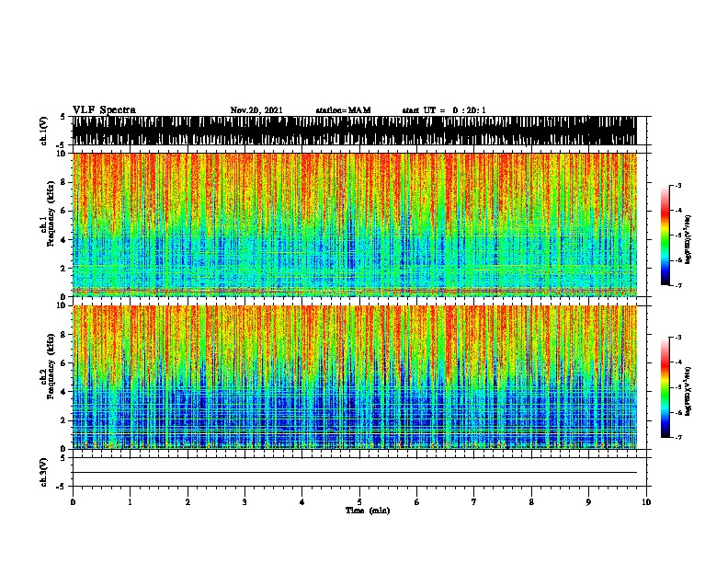Click time axis tick label "6"
Image resolution: width=728 pixels, height=563 pixels.
tap(417, 502)
